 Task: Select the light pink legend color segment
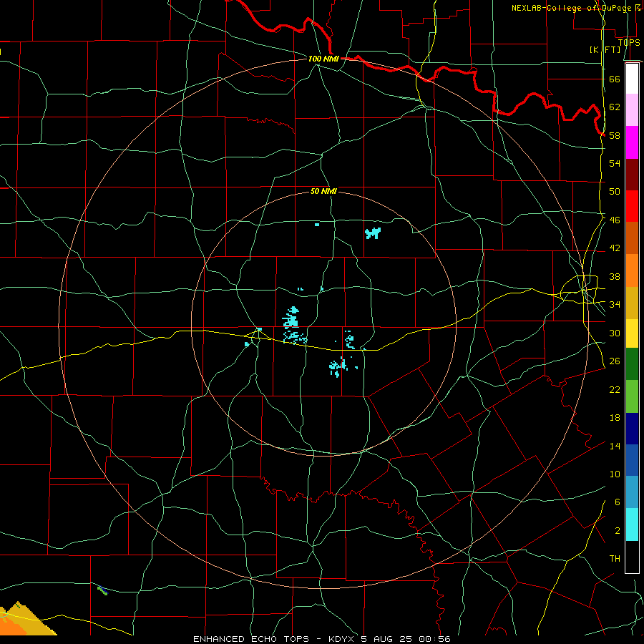point(632,110)
